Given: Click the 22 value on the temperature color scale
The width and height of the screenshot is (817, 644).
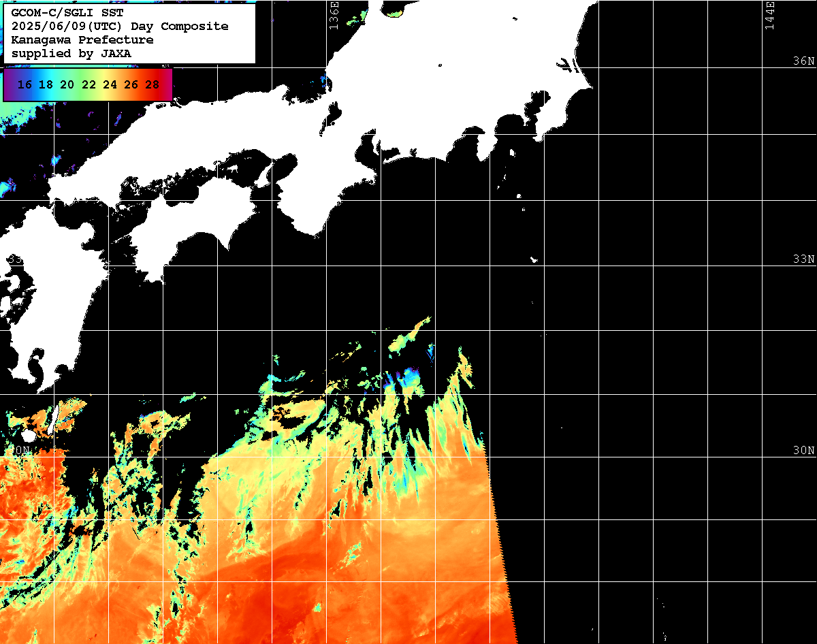Looking at the screenshot, I should [x=89, y=85].
